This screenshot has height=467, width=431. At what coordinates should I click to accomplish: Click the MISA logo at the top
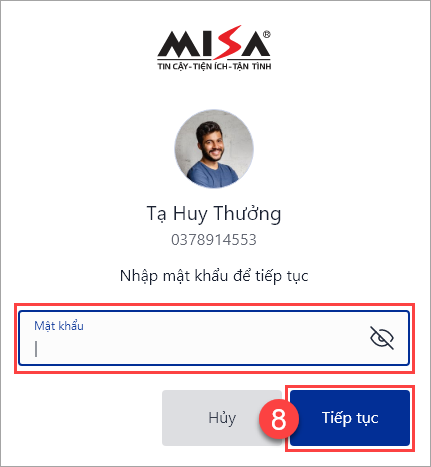[x=214, y=47]
